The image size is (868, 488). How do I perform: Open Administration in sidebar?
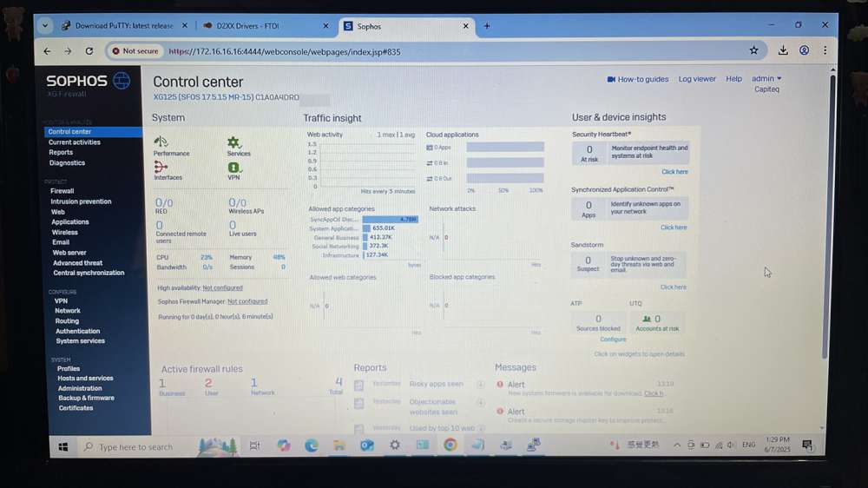click(80, 388)
